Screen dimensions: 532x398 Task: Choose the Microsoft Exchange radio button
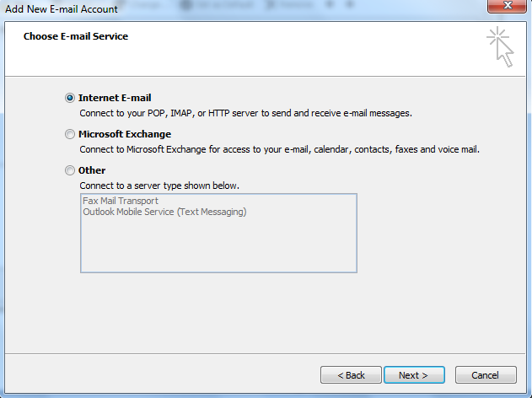click(70, 134)
